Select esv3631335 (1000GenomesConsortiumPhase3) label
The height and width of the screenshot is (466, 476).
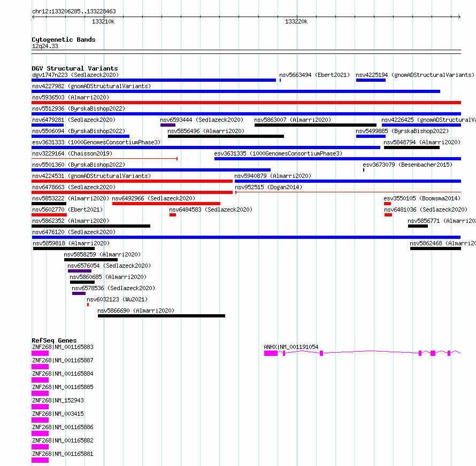coord(278,153)
